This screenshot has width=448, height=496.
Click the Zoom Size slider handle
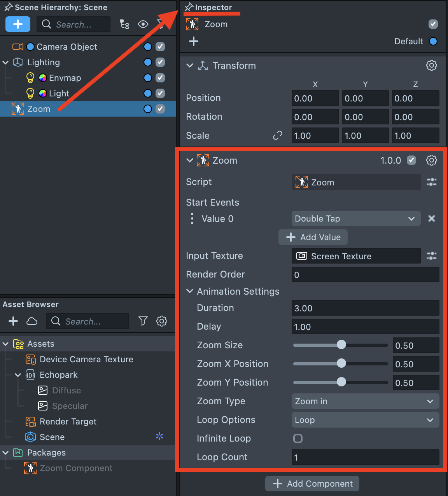[341, 345]
